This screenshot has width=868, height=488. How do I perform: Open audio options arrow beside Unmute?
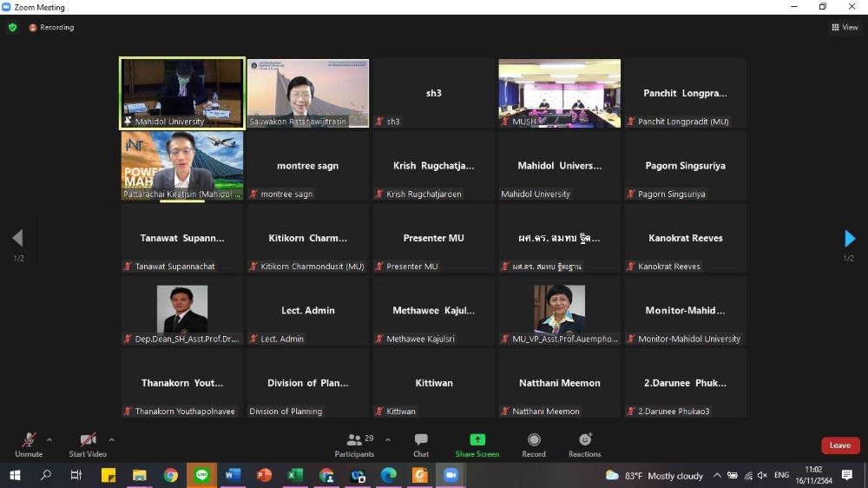[x=49, y=440]
